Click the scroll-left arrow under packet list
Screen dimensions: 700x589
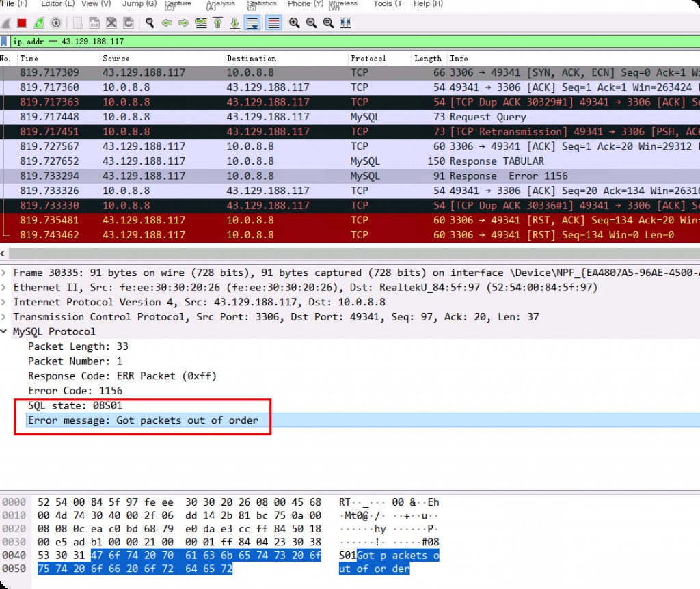[3, 254]
